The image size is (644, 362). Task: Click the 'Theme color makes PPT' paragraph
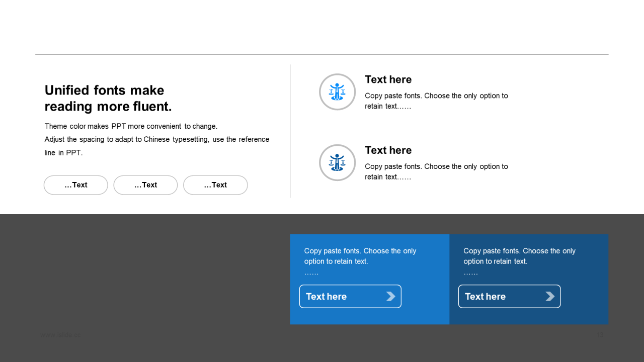(131, 126)
